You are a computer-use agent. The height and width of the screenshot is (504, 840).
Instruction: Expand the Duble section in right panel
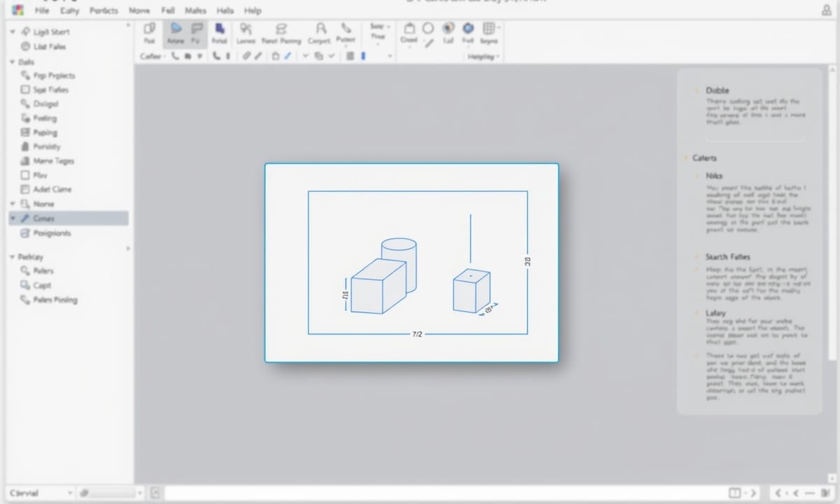(x=696, y=90)
